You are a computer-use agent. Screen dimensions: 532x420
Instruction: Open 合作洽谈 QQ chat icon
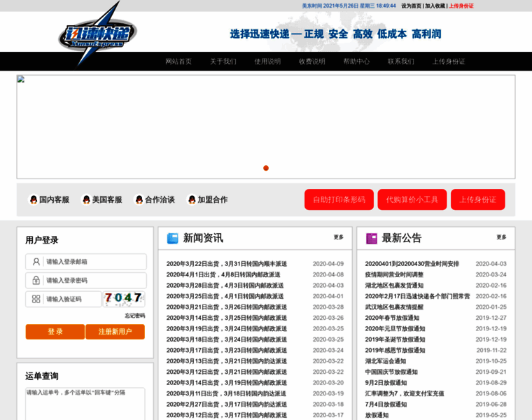[139, 199]
